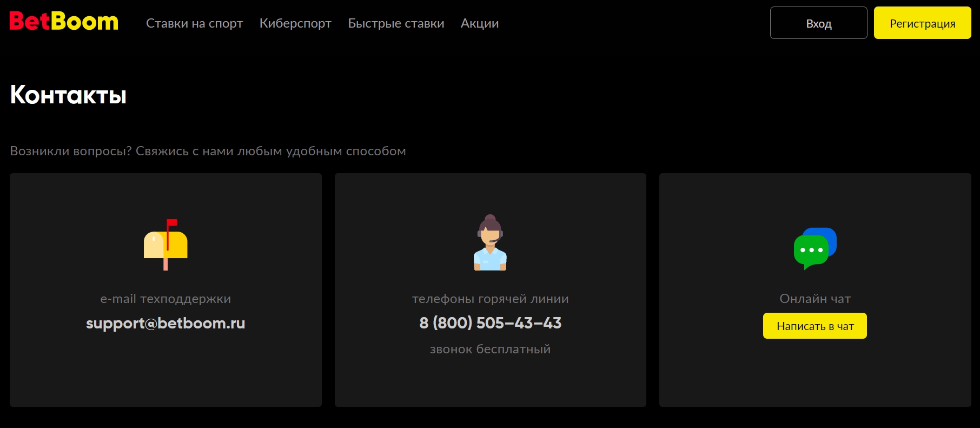This screenshot has height=428, width=980.
Task: Click 'звонок бесплатный' text
Action: tap(491, 349)
